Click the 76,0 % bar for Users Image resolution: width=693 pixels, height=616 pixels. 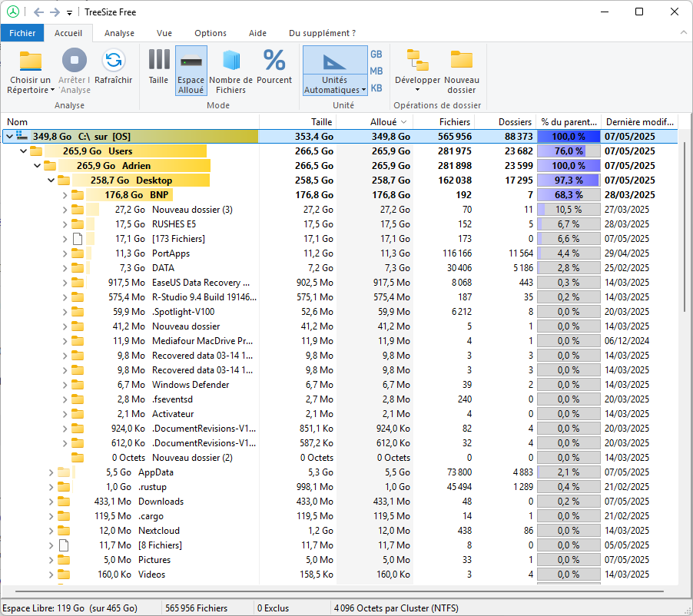pyautogui.click(x=569, y=151)
